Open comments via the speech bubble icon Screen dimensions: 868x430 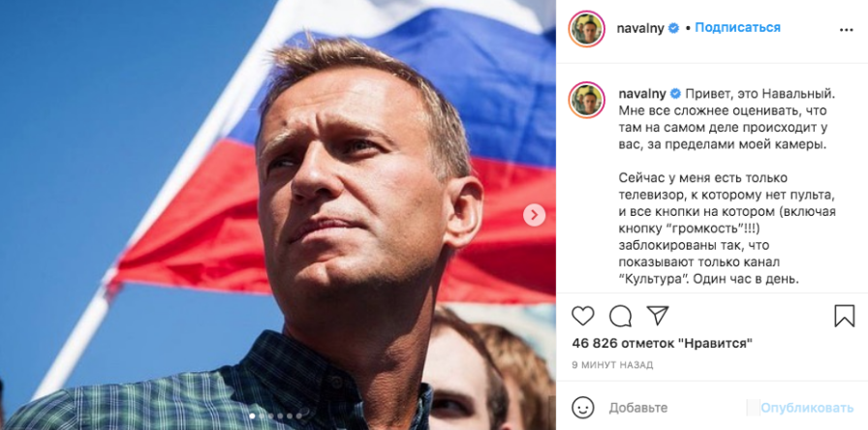tap(620, 316)
